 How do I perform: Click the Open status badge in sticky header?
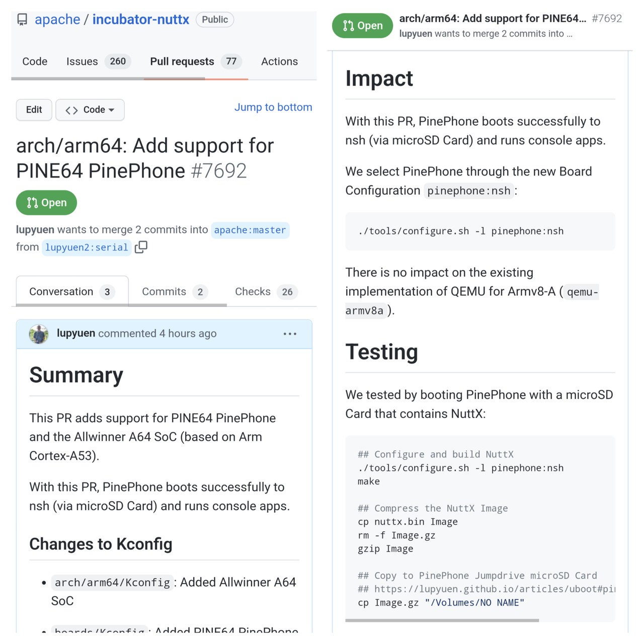click(362, 26)
